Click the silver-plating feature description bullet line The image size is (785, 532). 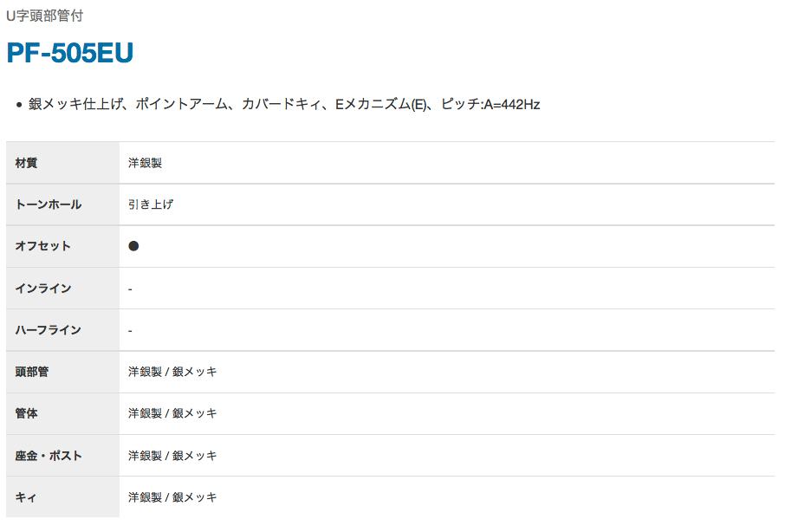[283, 105]
